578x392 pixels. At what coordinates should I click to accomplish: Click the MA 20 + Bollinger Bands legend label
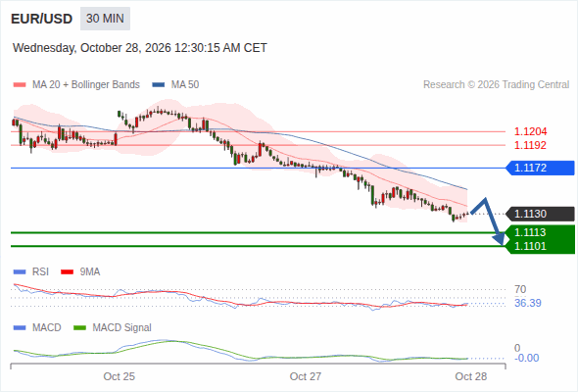[86, 85]
